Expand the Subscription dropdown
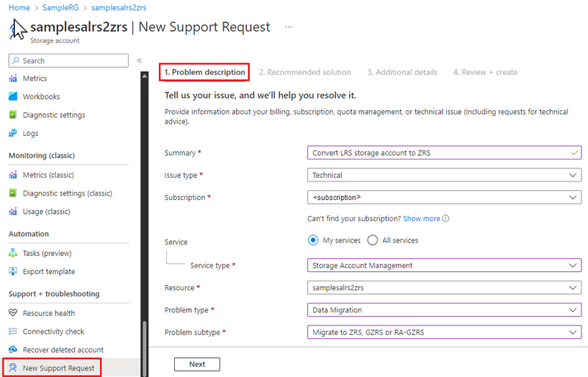This screenshot has width=588, height=377. (x=445, y=197)
